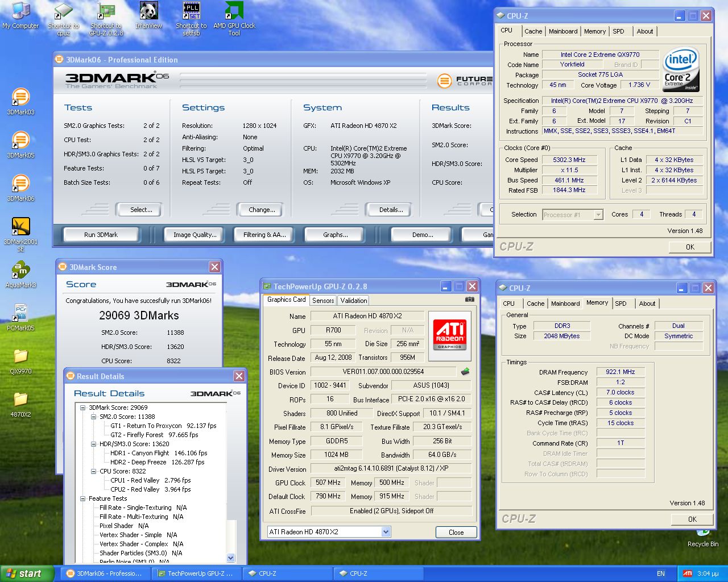The height and width of the screenshot is (582, 728).
Task: Click Futuremark logo in 3DMark06 window
Action: [465, 81]
